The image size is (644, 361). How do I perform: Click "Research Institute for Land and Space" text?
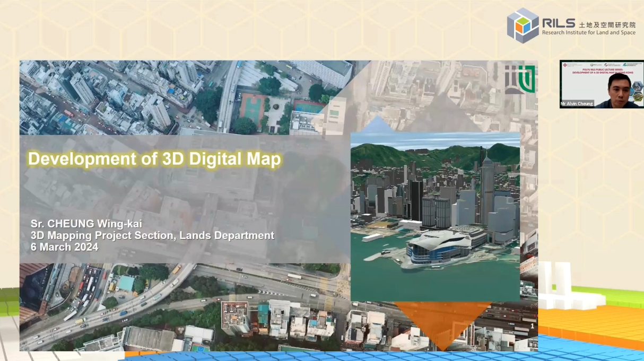click(x=588, y=33)
